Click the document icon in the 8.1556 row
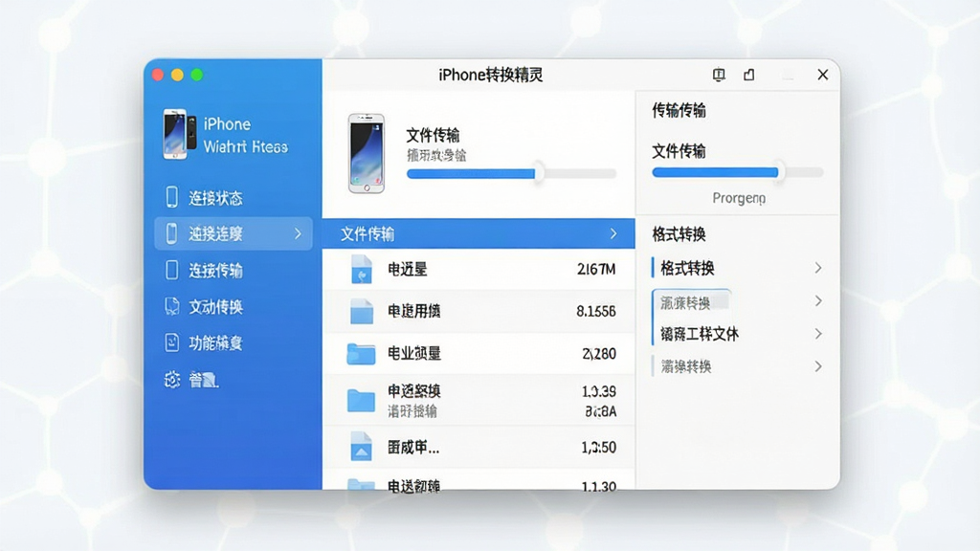This screenshot has width=980, height=551. click(x=361, y=311)
